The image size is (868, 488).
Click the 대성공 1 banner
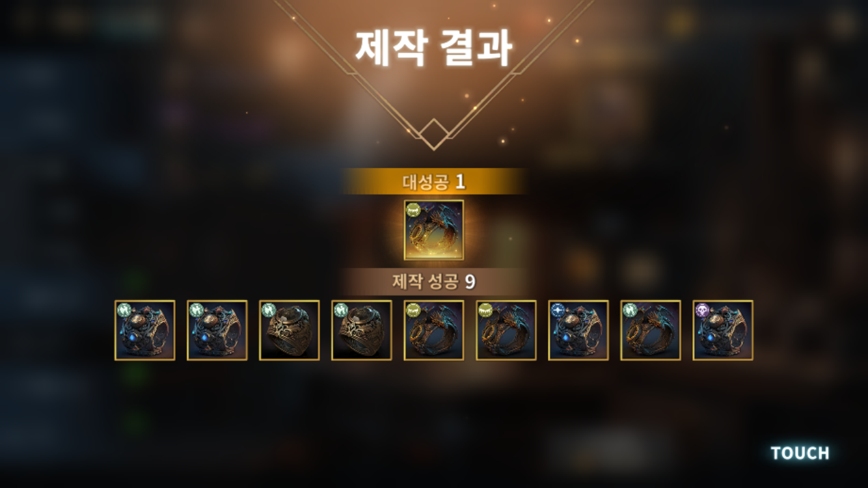click(x=434, y=182)
